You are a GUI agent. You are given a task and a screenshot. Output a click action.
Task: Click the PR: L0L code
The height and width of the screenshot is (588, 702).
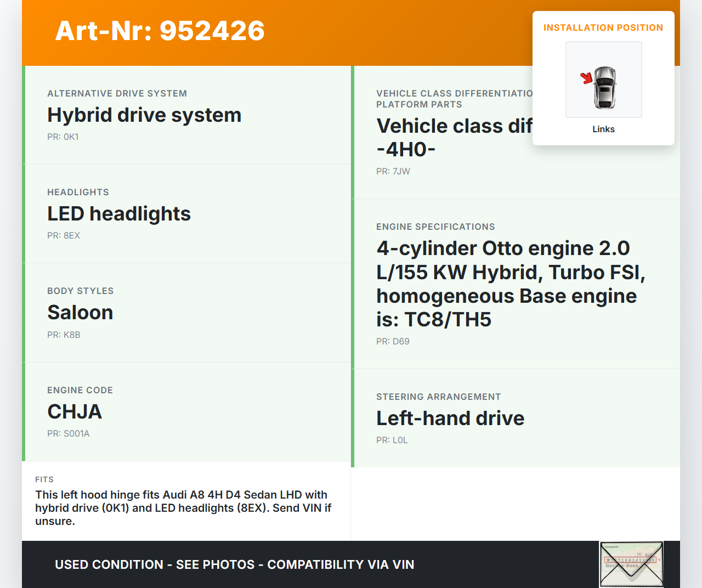click(392, 440)
